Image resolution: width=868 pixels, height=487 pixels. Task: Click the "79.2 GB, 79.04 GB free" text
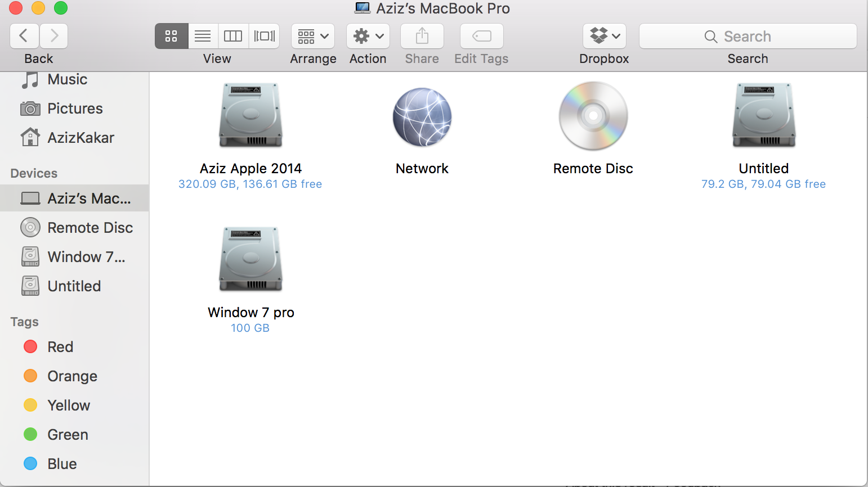tap(764, 184)
